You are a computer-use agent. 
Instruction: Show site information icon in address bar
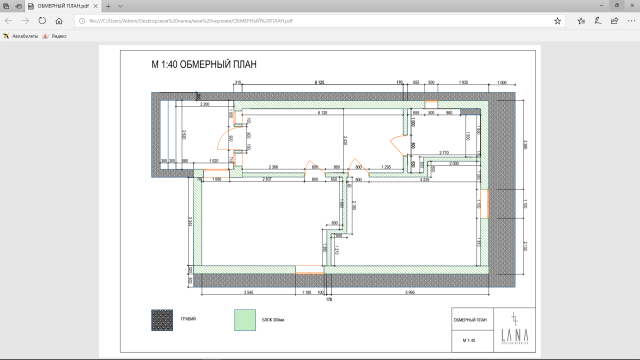click(x=82, y=21)
